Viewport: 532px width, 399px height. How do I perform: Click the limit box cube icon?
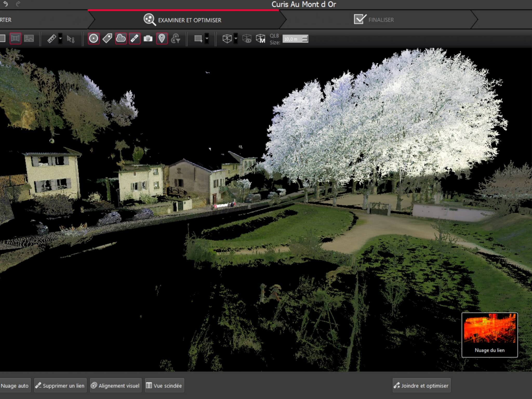tap(227, 39)
